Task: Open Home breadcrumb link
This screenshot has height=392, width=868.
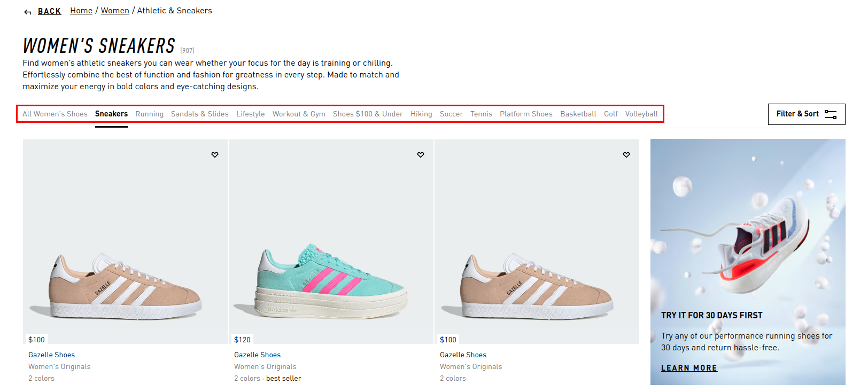Action: [81, 11]
